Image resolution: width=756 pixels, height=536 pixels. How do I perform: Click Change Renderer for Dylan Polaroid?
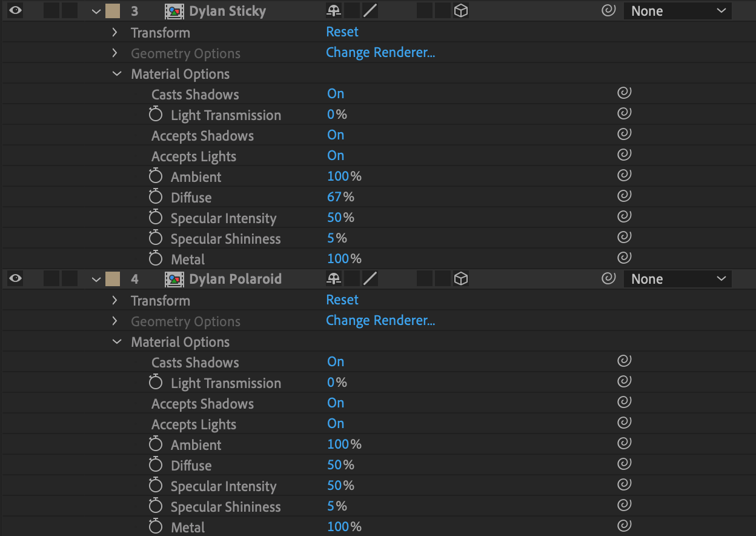click(380, 320)
